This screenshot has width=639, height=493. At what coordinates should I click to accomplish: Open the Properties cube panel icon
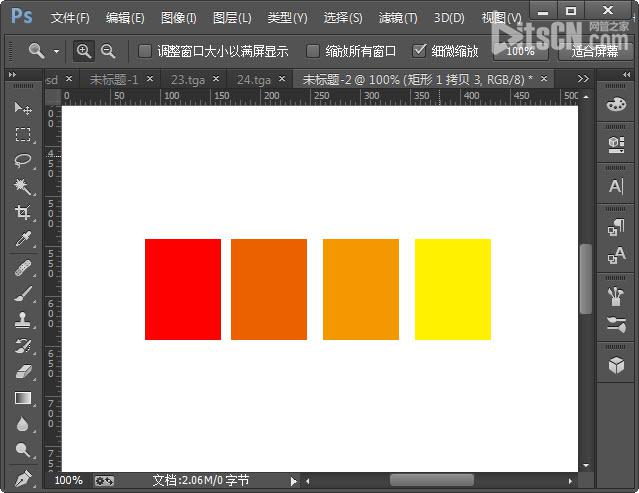616,145
